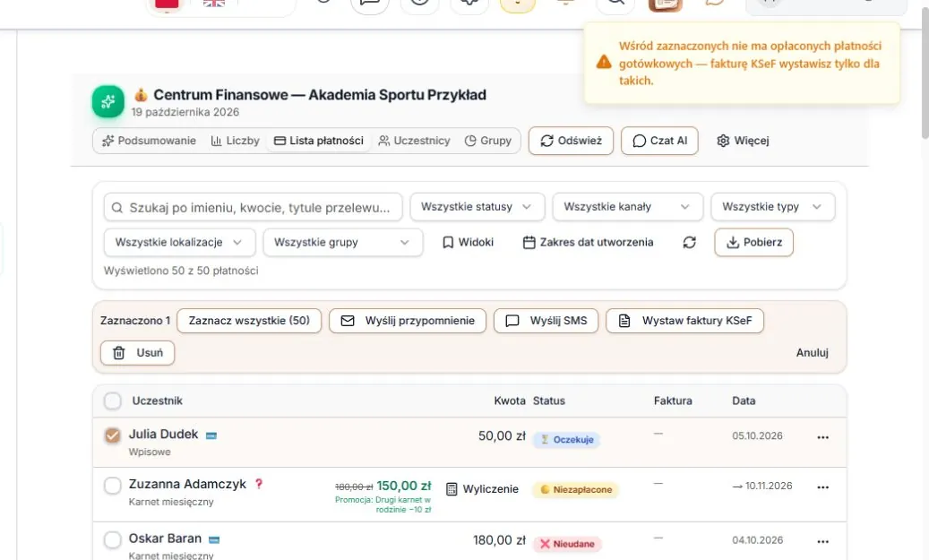
Task: Click the 180,00 zł amount for Oskar Baran
Action: coord(499,540)
